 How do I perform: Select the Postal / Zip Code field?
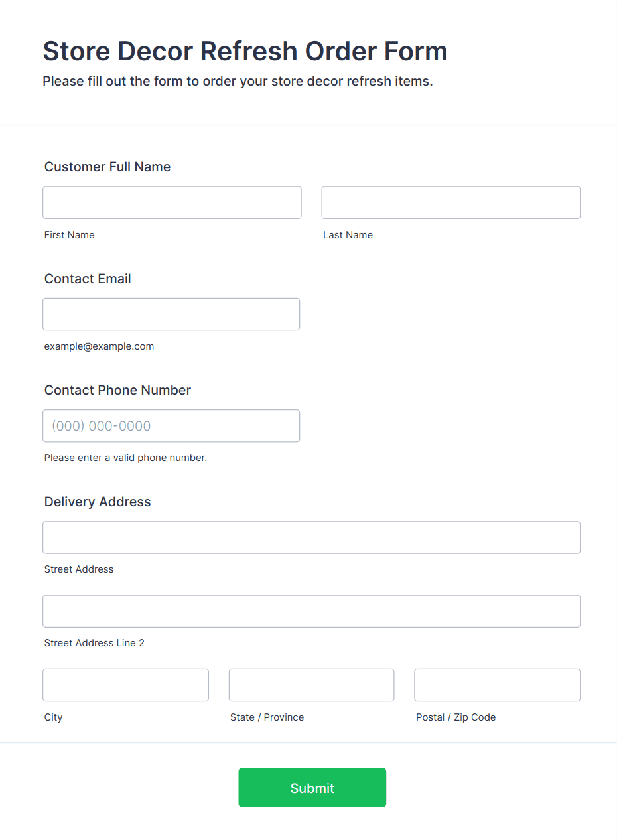[497, 685]
